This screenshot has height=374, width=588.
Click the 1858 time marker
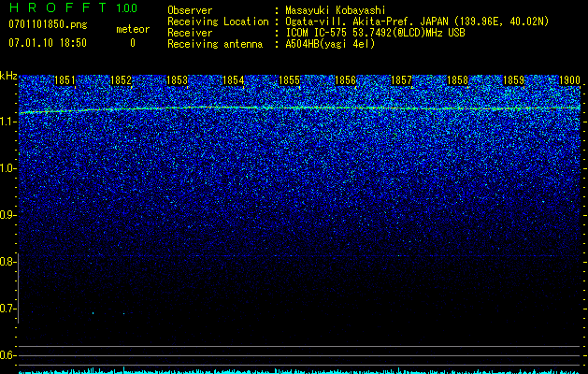coord(457,80)
